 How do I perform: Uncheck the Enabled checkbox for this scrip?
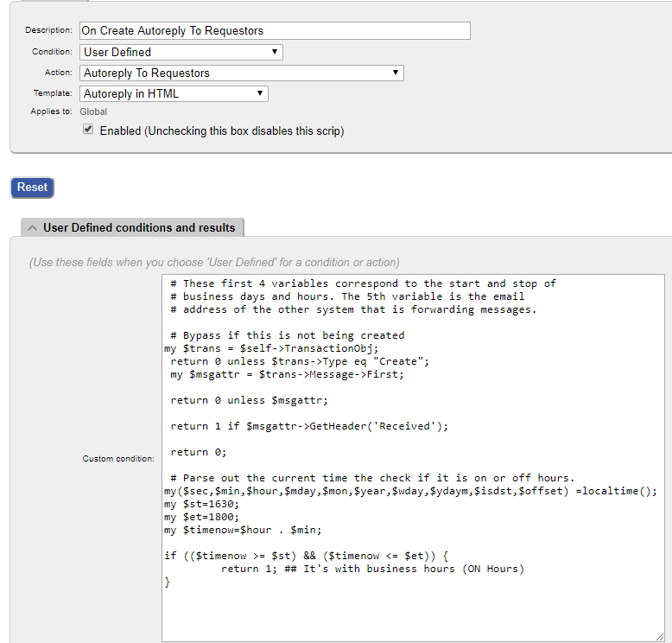(x=88, y=129)
